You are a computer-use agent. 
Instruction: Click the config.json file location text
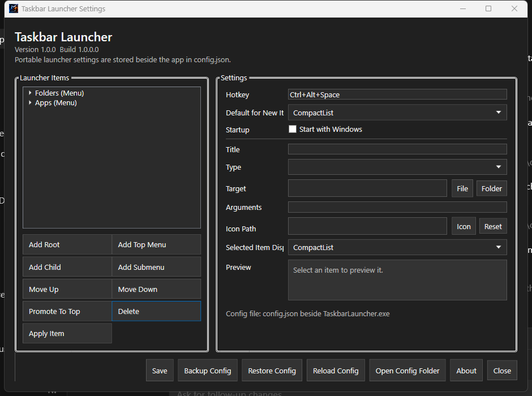[308, 313]
